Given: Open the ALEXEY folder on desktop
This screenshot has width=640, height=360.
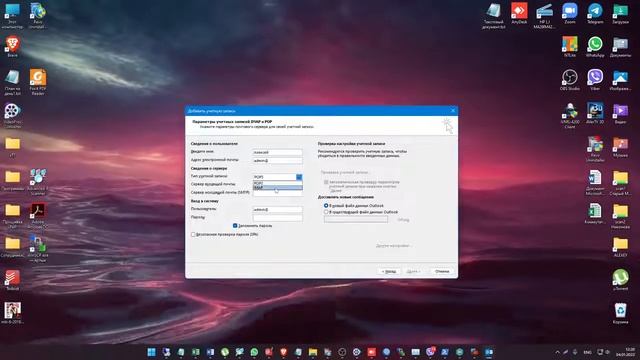Looking at the screenshot, I should [x=620, y=247].
